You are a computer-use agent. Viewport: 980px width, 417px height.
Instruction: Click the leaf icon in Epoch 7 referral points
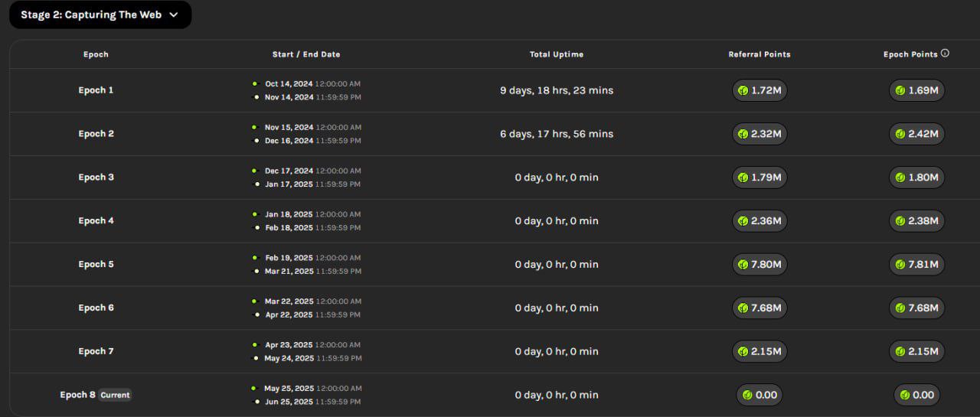[743, 352]
